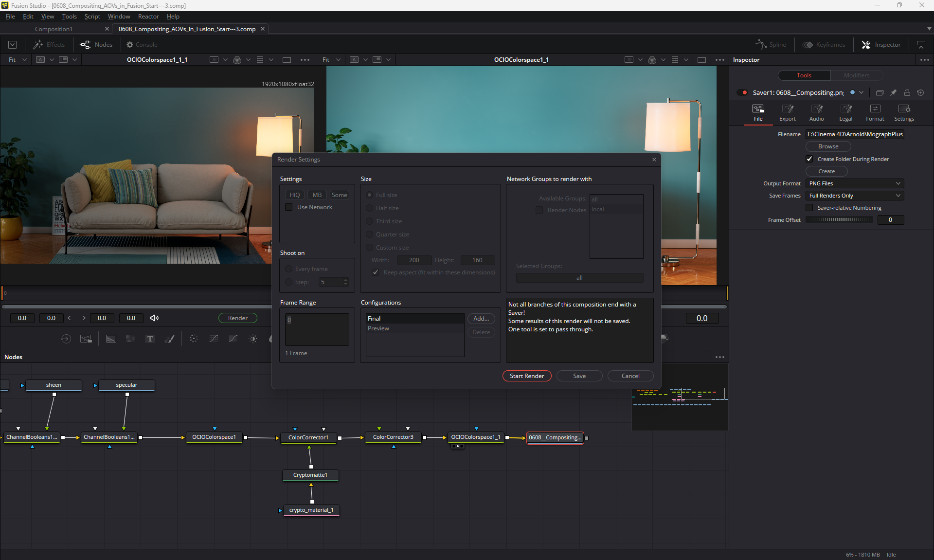934x560 pixels.
Task: Click the Text tool icon
Action: tap(150, 339)
